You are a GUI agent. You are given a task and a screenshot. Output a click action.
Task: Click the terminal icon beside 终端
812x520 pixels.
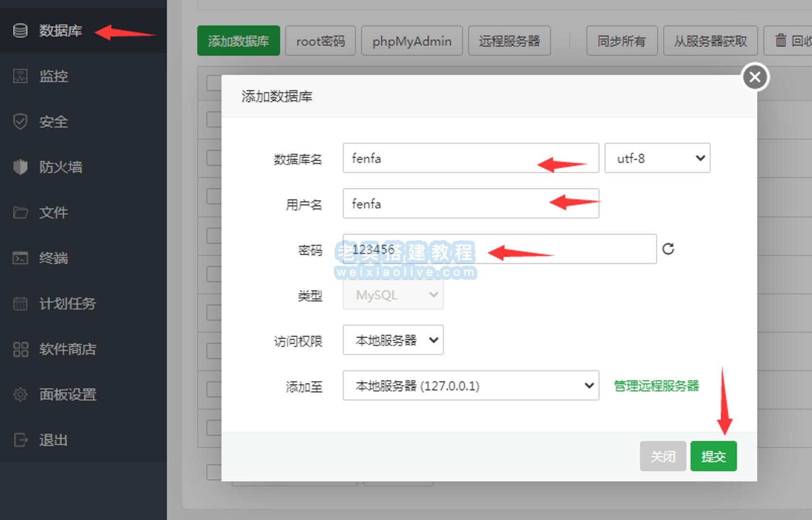point(20,258)
